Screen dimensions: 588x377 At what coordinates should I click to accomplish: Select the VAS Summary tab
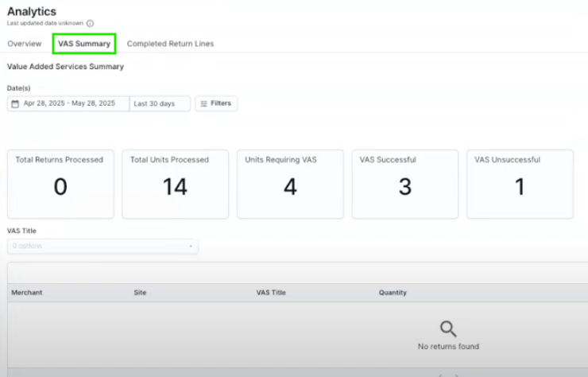click(84, 44)
